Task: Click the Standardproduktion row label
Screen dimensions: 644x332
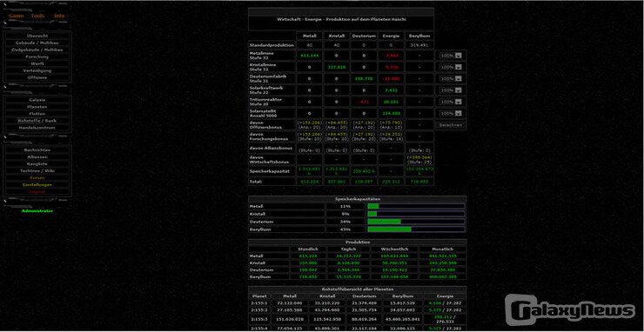Action: [x=272, y=45]
